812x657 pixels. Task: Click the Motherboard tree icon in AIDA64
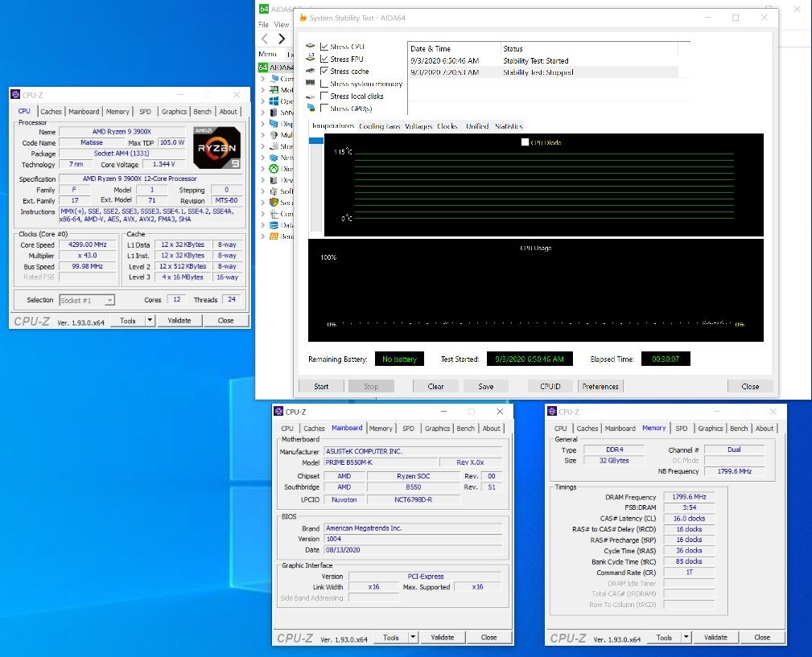pos(274,90)
